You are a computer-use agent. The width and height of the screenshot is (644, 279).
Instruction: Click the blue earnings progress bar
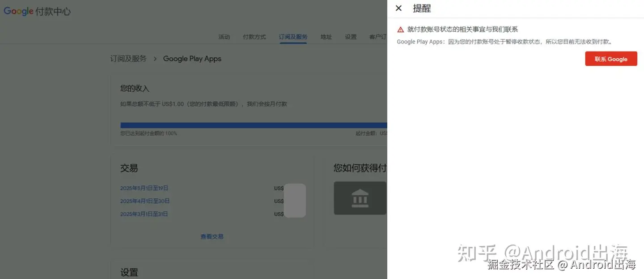click(254, 125)
